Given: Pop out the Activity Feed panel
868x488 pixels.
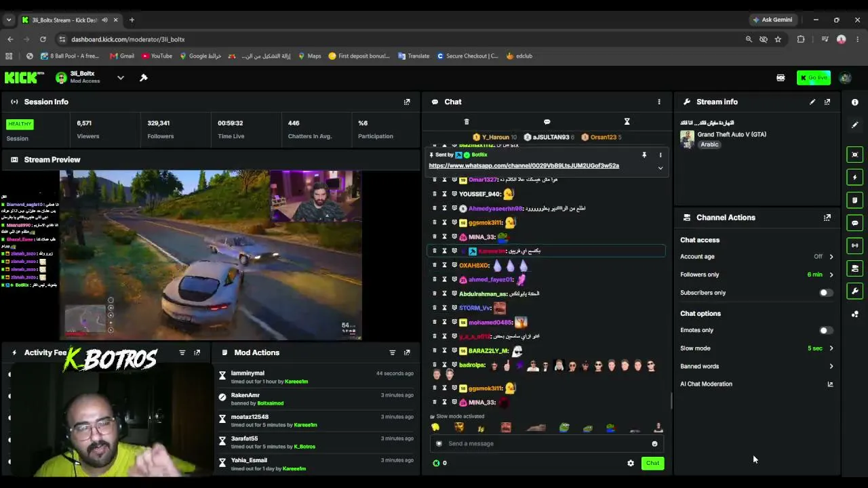Looking at the screenshot, I should tap(197, 352).
